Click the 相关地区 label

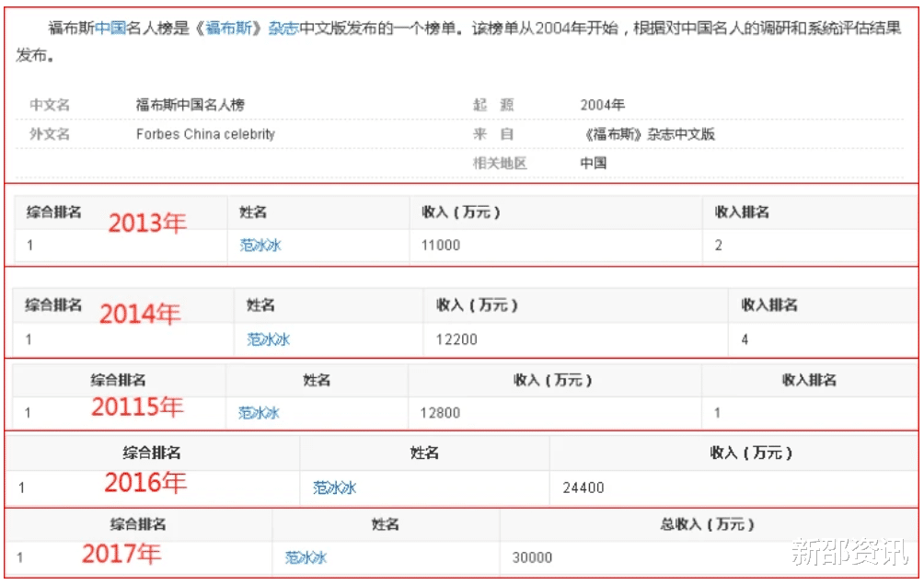(x=500, y=163)
